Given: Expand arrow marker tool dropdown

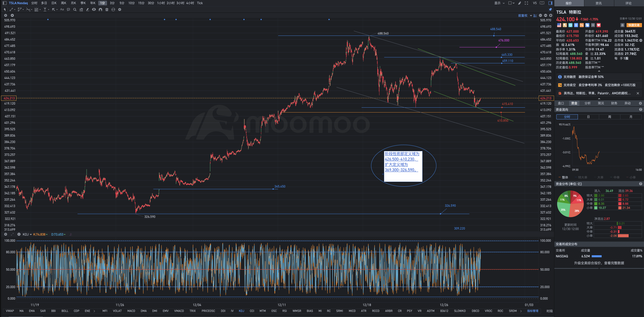Looking at the screenshot, I should tap(57, 10).
